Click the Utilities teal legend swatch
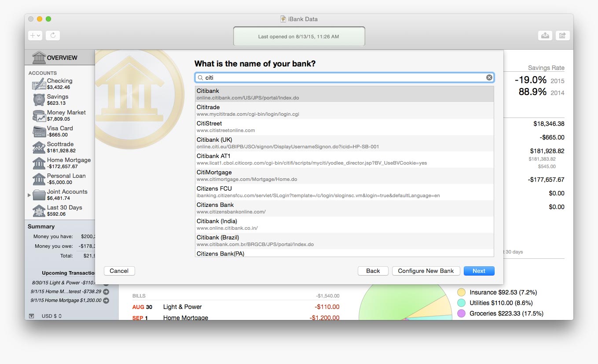This screenshot has height=364, width=598. pyautogui.click(x=461, y=303)
